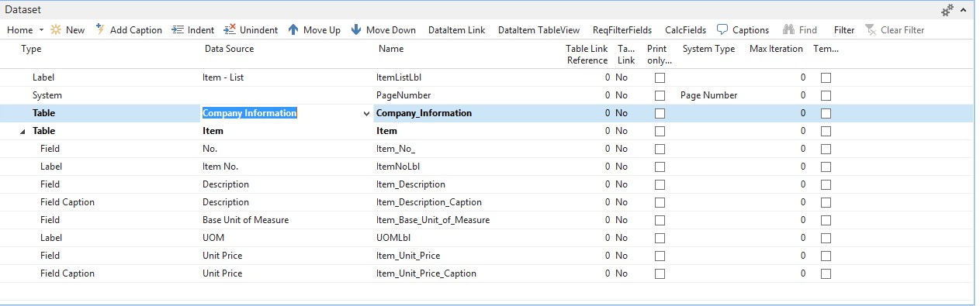
Task: Click the Captions speech bubble icon
Action: point(722,29)
